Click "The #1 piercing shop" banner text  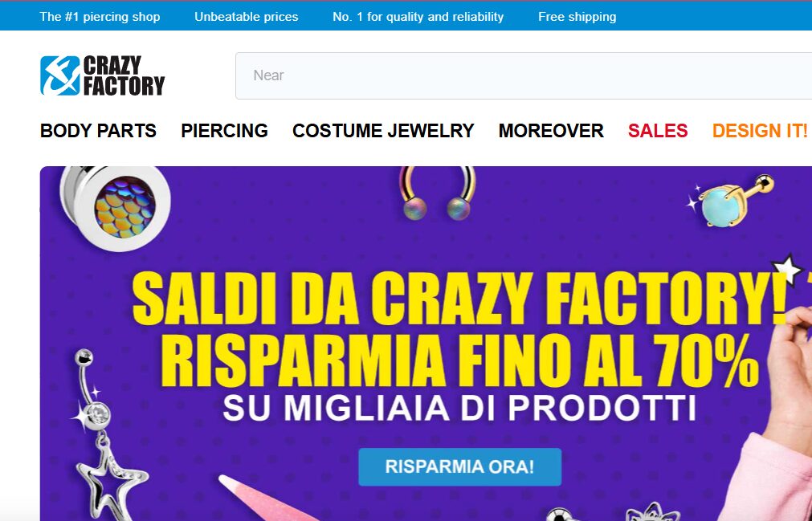tap(100, 17)
